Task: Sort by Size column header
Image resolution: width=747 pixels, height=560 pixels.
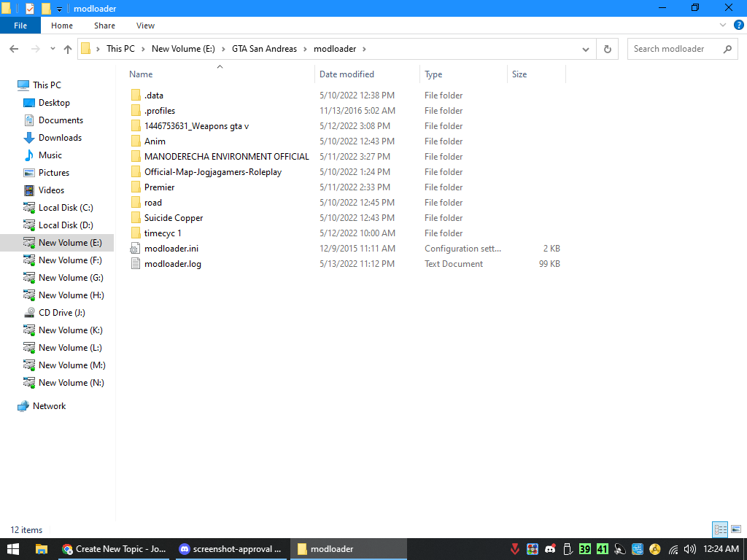Action: [x=536, y=74]
